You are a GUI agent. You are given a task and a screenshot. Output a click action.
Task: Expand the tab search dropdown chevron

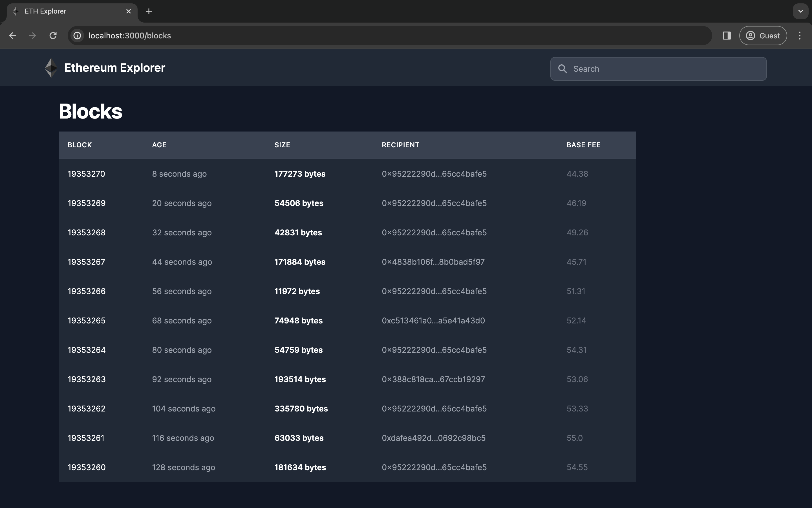[801, 11]
